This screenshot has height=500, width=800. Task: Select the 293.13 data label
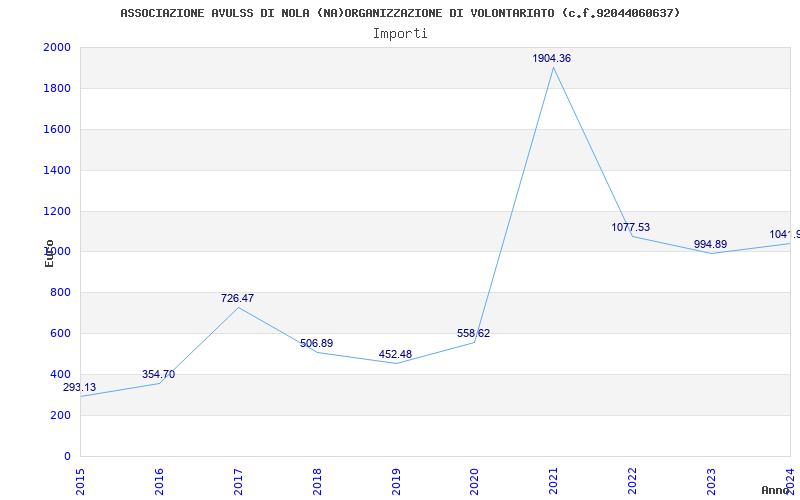(79, 388)
